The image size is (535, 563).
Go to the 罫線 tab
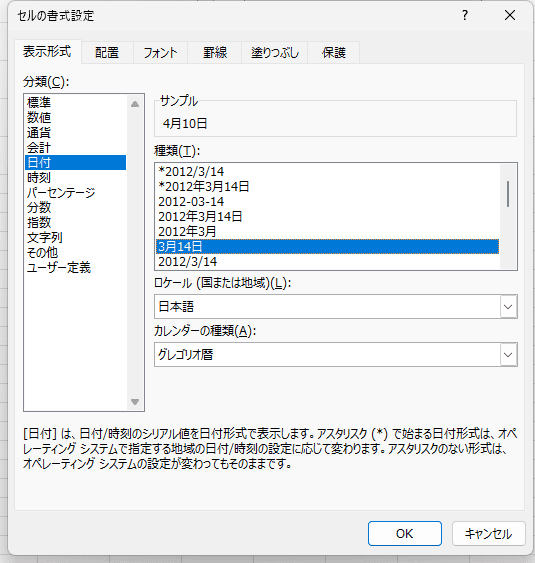(215, 53)
